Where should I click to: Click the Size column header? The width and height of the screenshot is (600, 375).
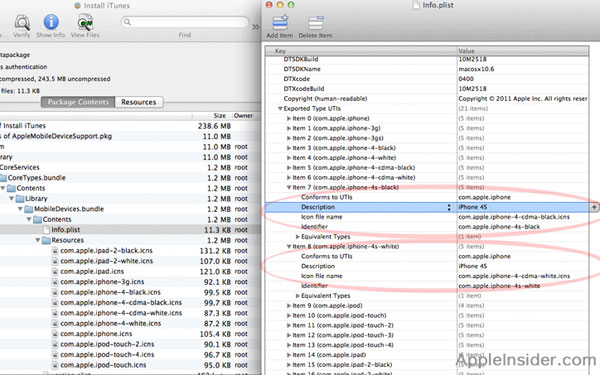click(x=220, y=116)
